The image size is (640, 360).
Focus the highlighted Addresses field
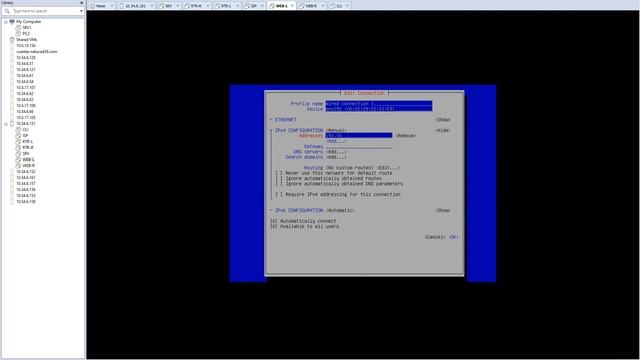click(359, 136)
